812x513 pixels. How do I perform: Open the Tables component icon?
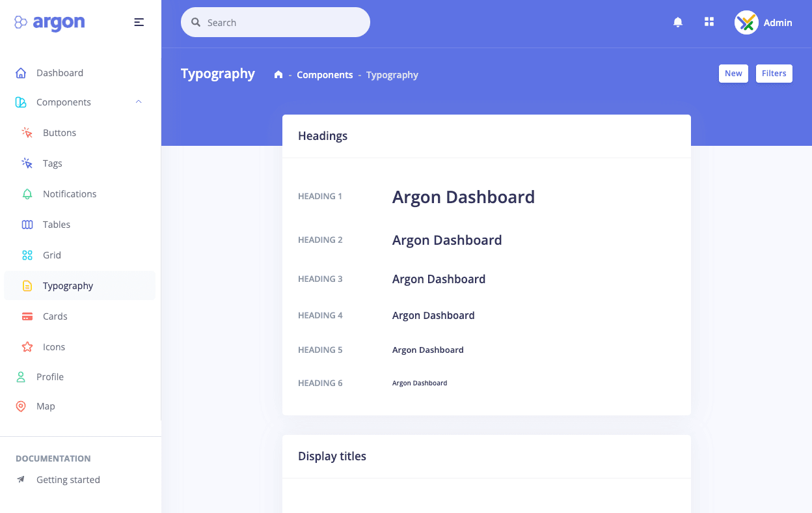tap(27, 224)
